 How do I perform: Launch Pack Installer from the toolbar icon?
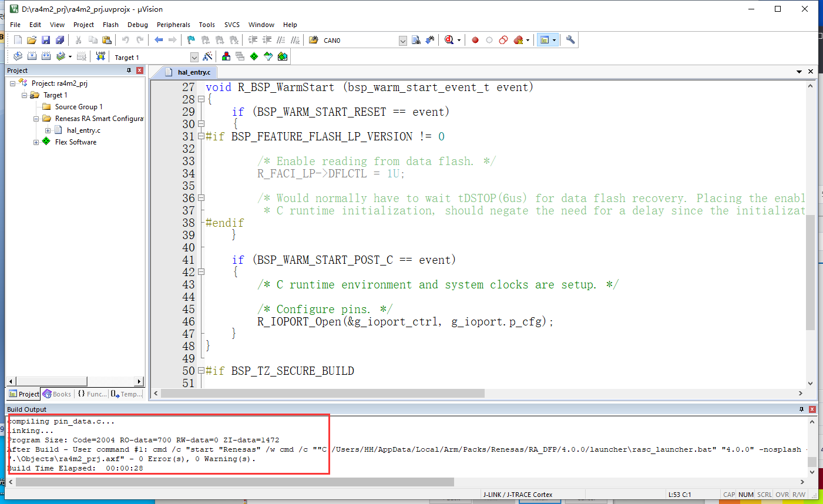tap(283, 56)
